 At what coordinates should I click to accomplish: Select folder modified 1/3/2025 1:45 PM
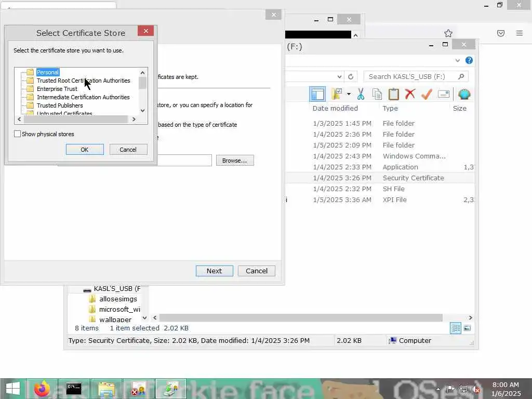pyautogui.click(x=380, y=123)
